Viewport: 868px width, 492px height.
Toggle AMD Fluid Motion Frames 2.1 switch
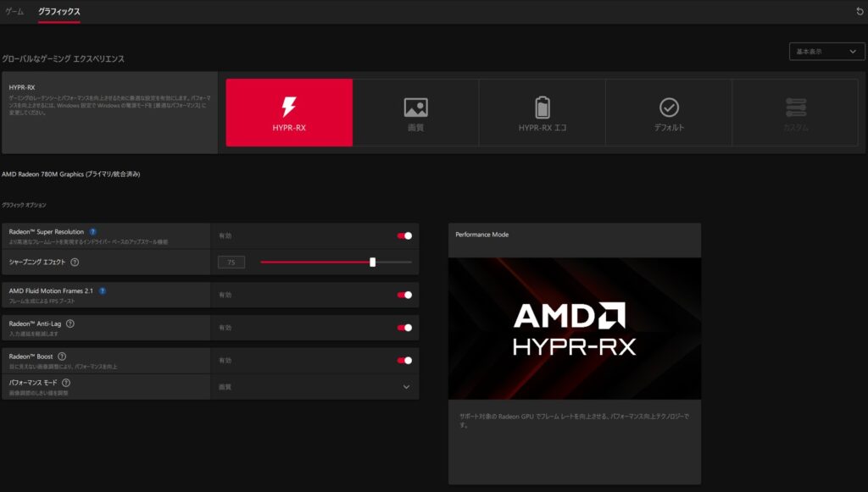pos(404,295)
